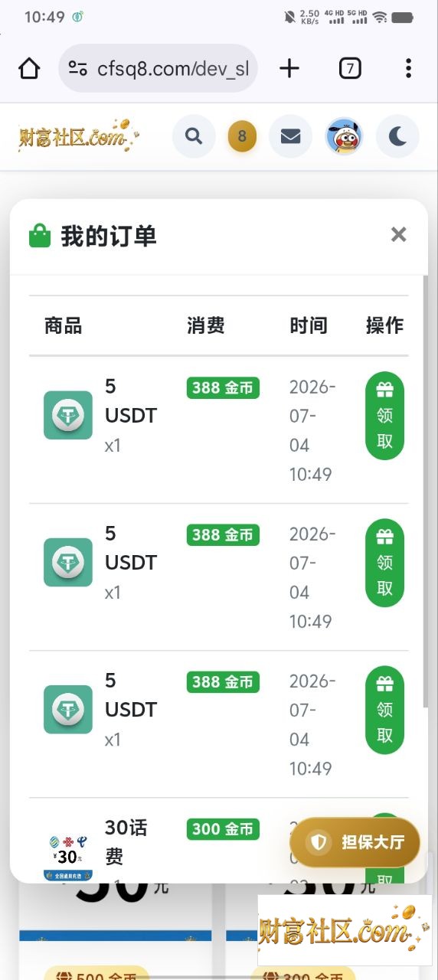Click the cfsq8.com address bar
Image resolution: width=438 pixels, height=980 pixels.
(158, 68)
